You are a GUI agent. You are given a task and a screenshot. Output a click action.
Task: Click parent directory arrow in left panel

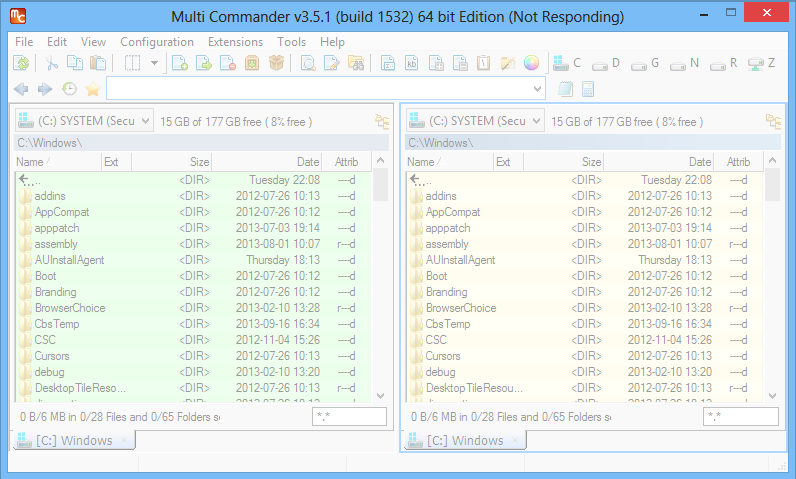click(28, 180)
